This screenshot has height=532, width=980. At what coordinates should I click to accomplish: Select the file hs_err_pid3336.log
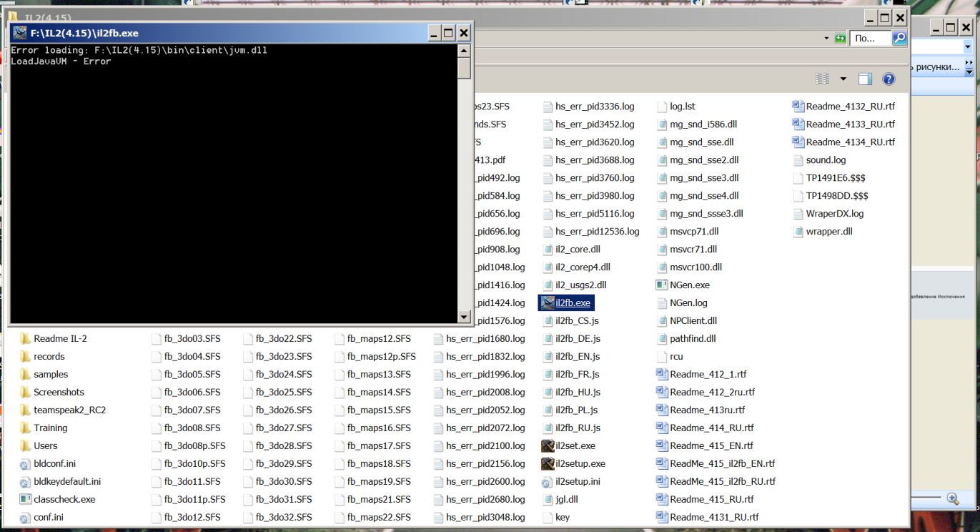[x=589, y=107]
